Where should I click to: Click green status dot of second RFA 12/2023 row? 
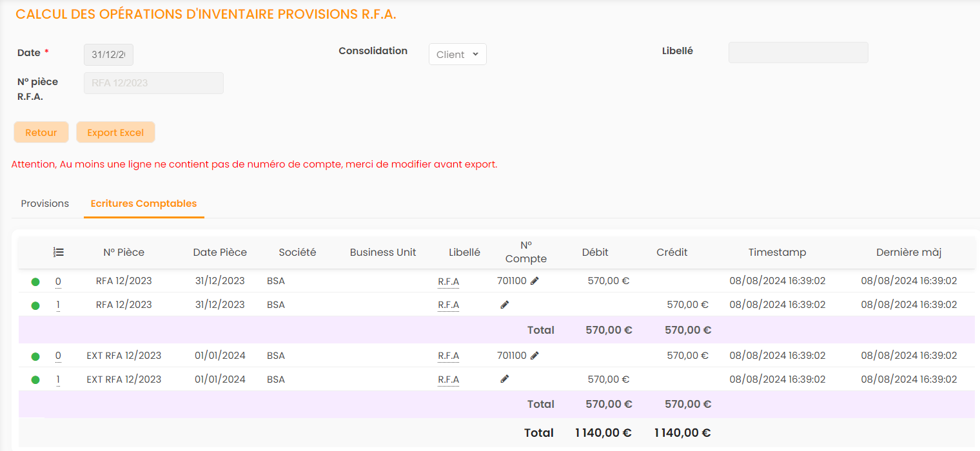(x=35, y=305)
